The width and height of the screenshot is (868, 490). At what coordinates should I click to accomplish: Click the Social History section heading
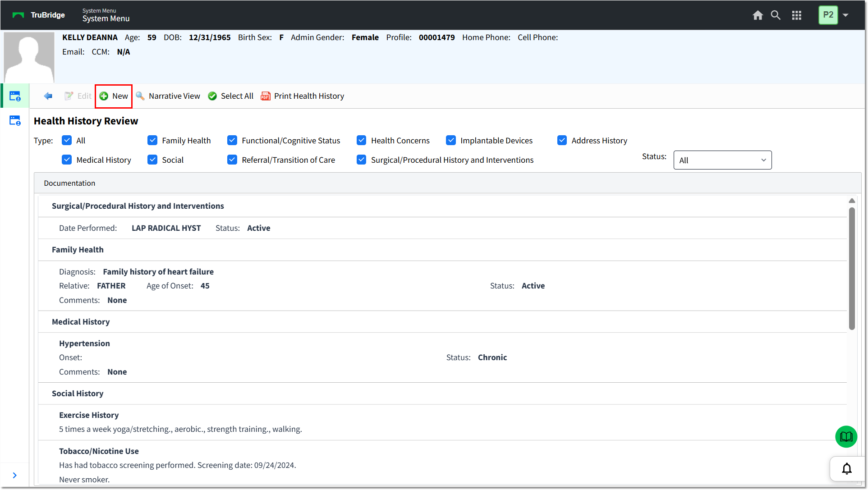[78, 394]
